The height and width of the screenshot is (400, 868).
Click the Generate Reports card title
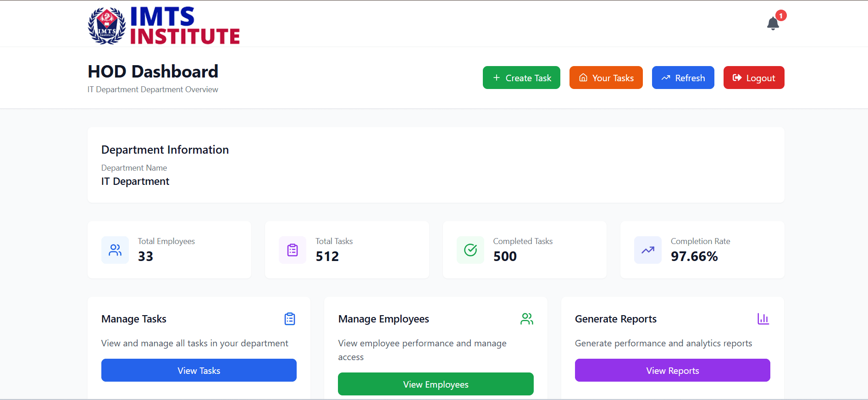(616, 319)
